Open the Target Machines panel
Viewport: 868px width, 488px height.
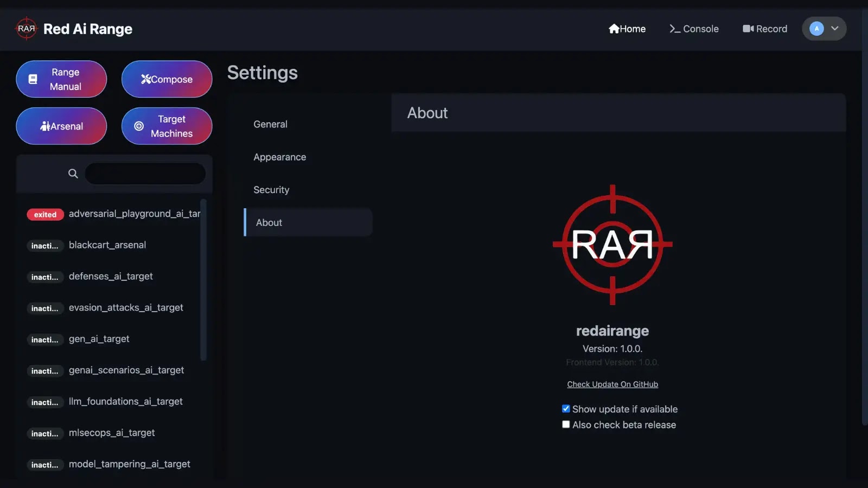(x=167, y=126)
